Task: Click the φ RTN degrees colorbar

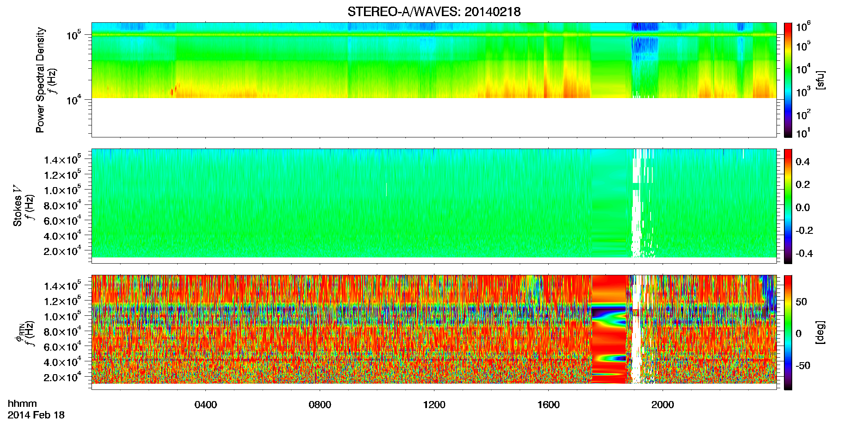Action: [x=788, y=332]
